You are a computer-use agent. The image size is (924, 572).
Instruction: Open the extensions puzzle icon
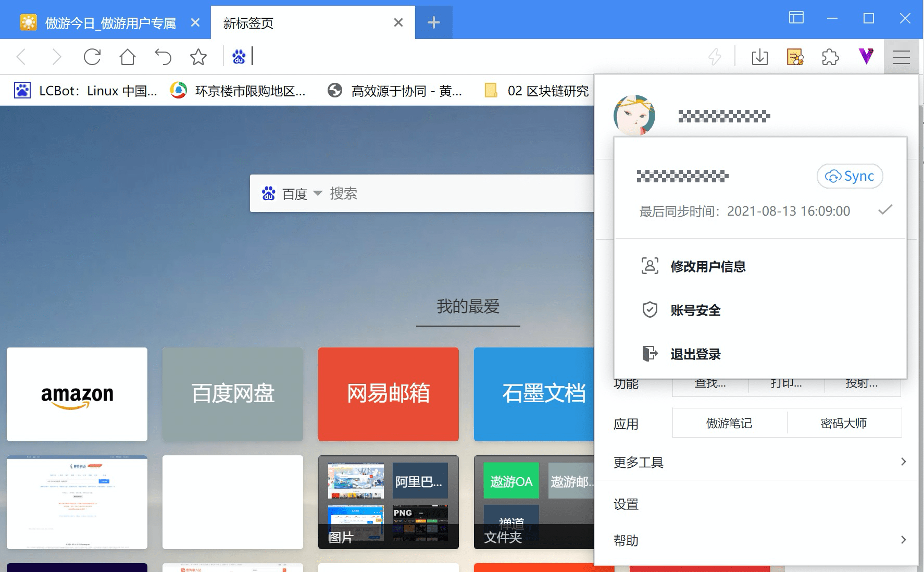pyautogui.click(x=830, y=56)
